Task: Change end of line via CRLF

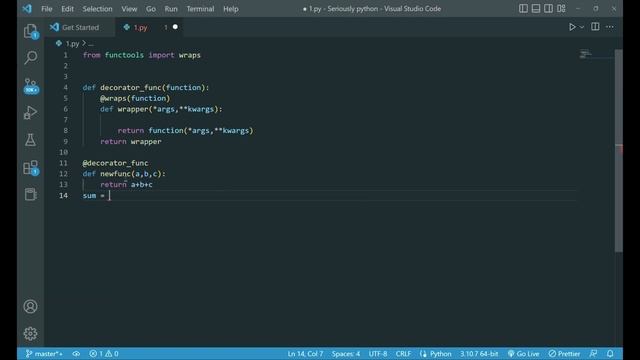Action: click(403, 353)
